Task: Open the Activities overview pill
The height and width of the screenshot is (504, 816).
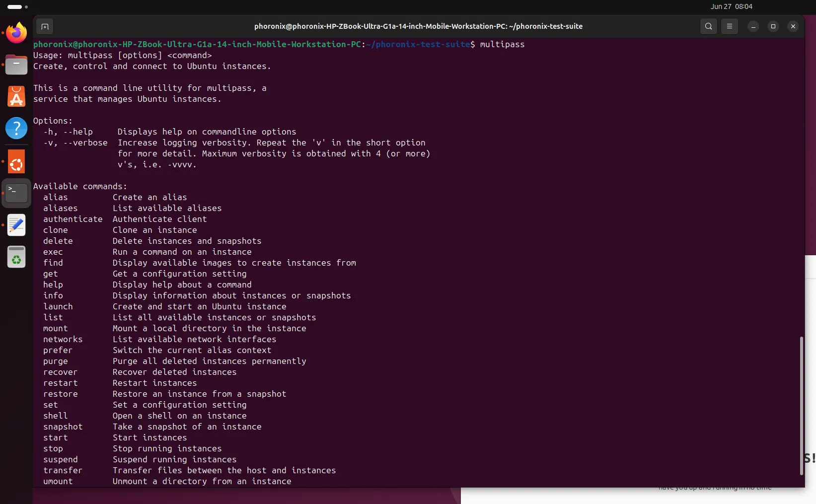Action: click(15, 7)
